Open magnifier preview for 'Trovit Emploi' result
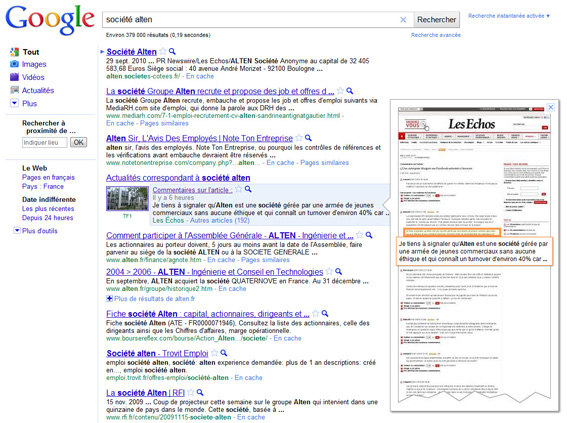The height and width of the screenshot is (423, 567). pos(224,352)
